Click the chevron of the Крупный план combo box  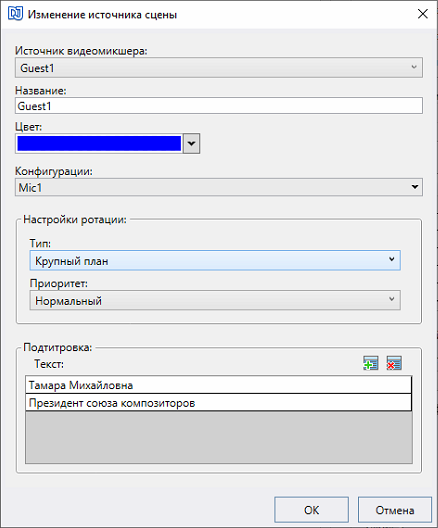392,259
